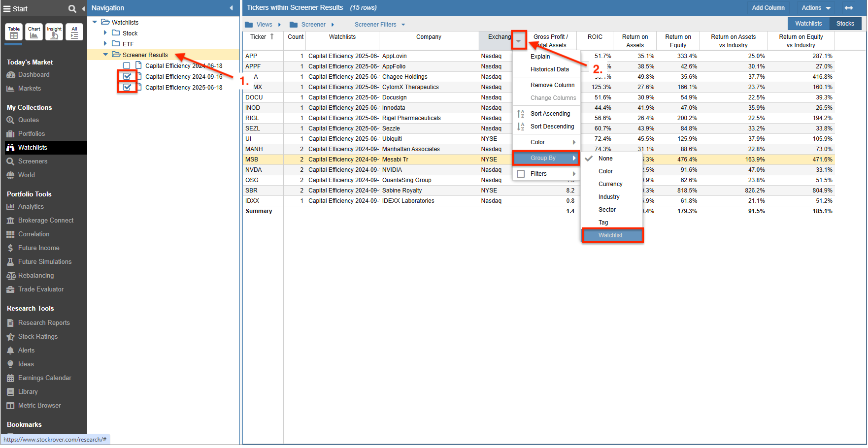The image size is (868, 448).
Task: Sort by the Ticker column header
Action: tap(263, 40)
